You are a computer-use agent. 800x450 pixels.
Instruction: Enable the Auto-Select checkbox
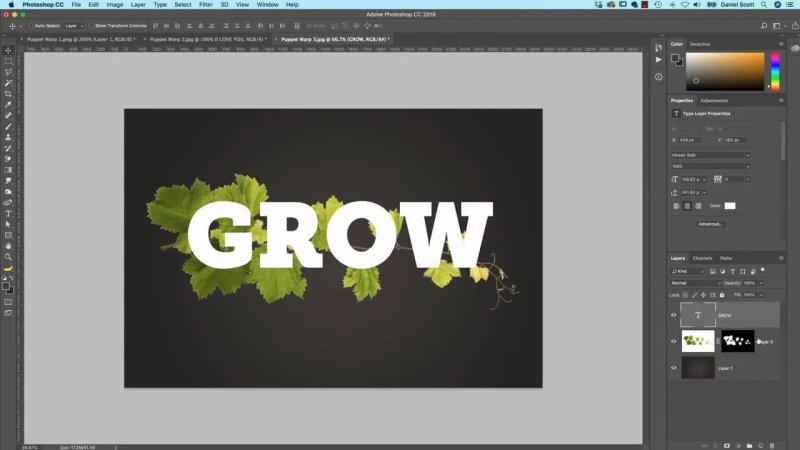point(31,26)
